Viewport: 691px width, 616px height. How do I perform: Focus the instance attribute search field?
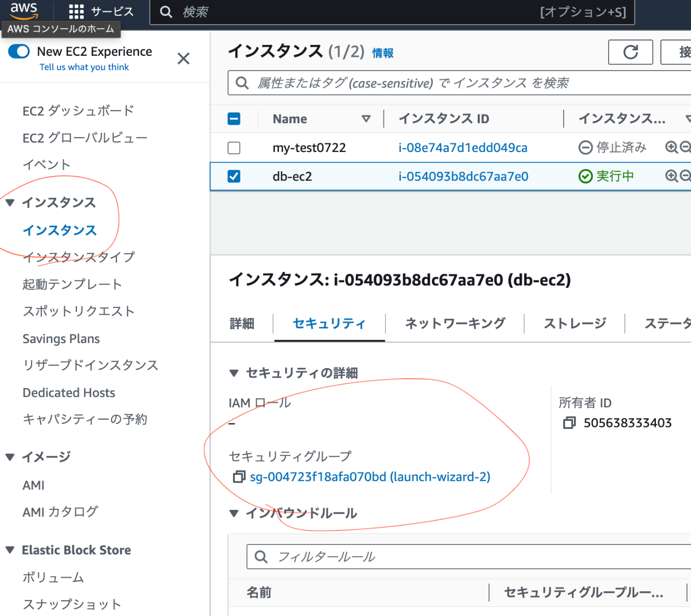tap(459, 83)
